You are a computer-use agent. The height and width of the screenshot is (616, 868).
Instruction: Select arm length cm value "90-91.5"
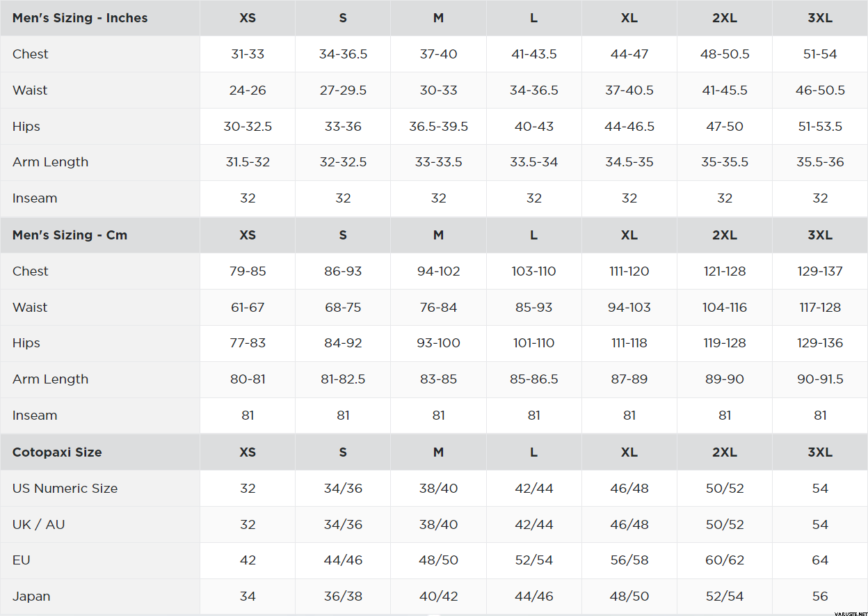(x=820, y=379)
